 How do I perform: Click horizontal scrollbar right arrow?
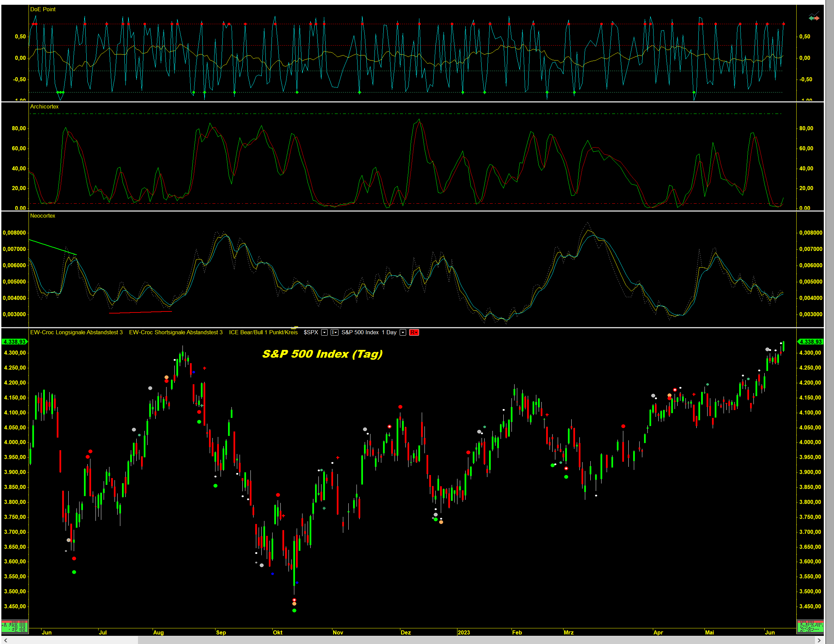coord(819,640)
